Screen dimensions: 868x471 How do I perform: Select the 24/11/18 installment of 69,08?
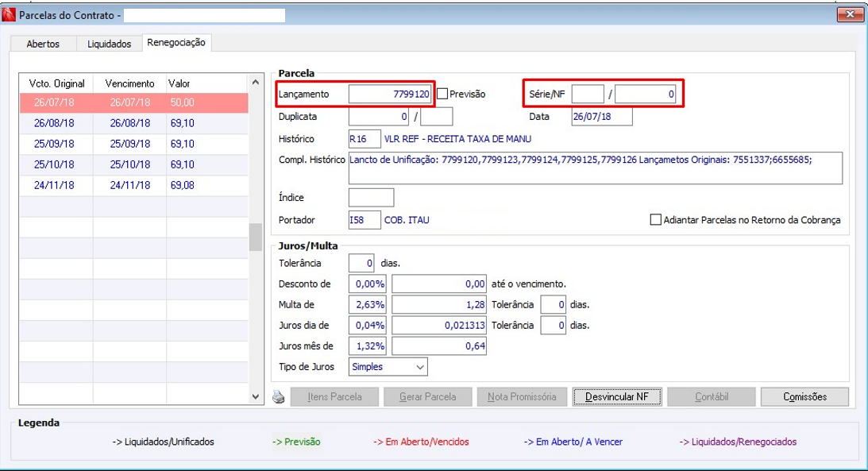[x=134, y=185]
